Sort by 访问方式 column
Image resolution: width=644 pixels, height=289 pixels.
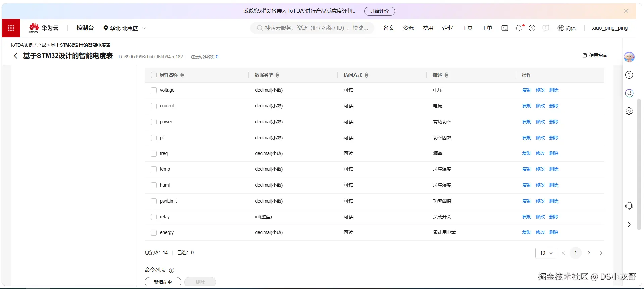[367, 75]
